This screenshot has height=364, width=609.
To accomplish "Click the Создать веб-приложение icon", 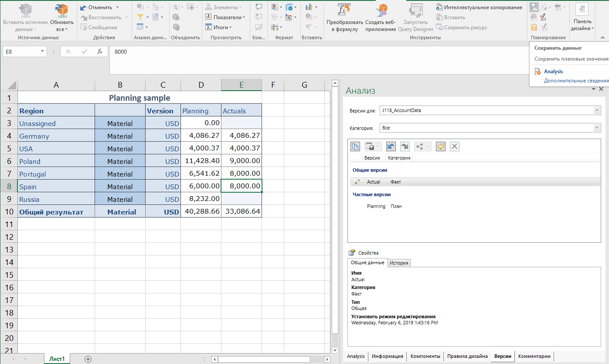I will click(x=382, y=10).
